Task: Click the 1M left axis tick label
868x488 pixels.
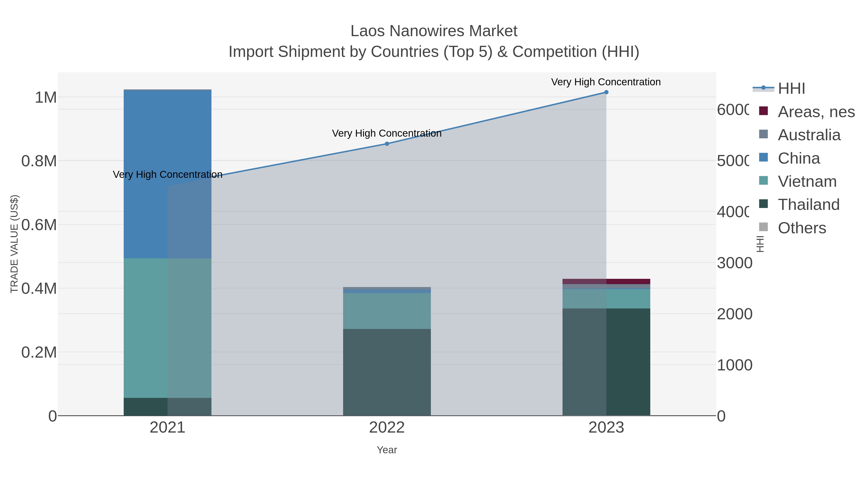Action: pos(46,97)
